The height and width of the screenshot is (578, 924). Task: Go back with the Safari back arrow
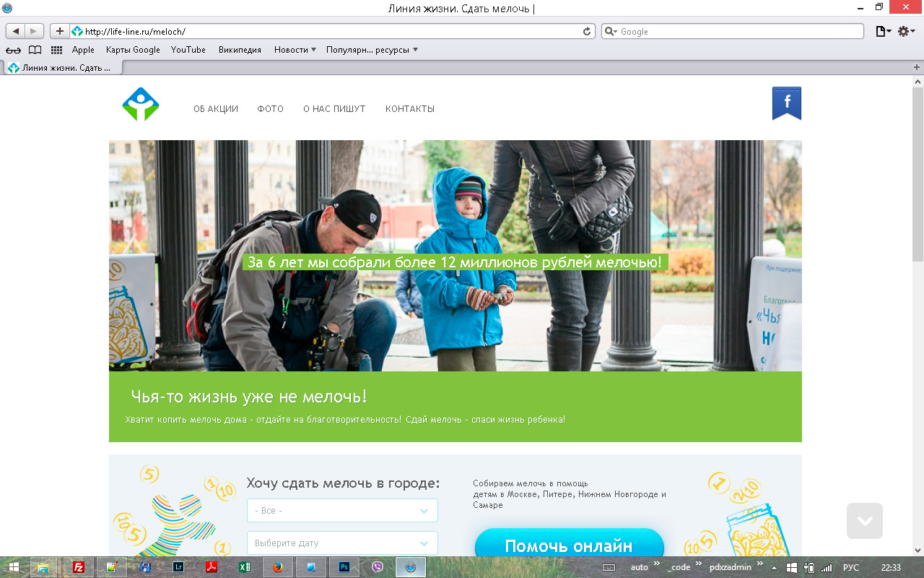(16, 31)
